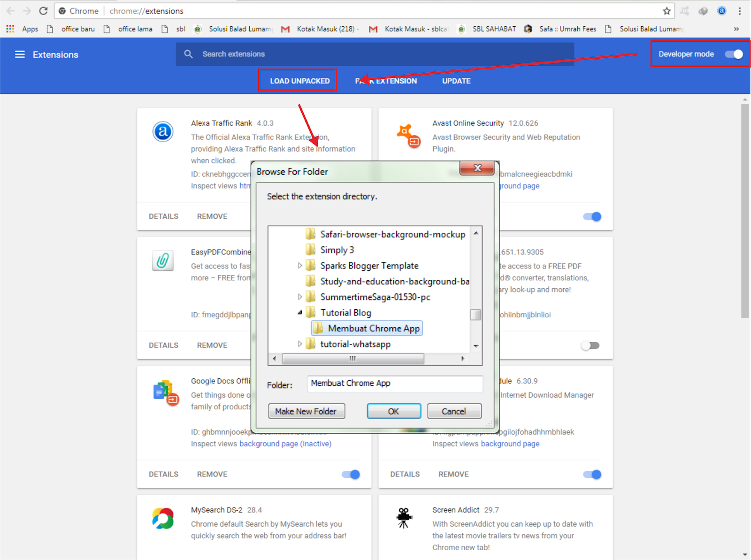
Task: Click the UPDATE button
Action: coord(456,81)
